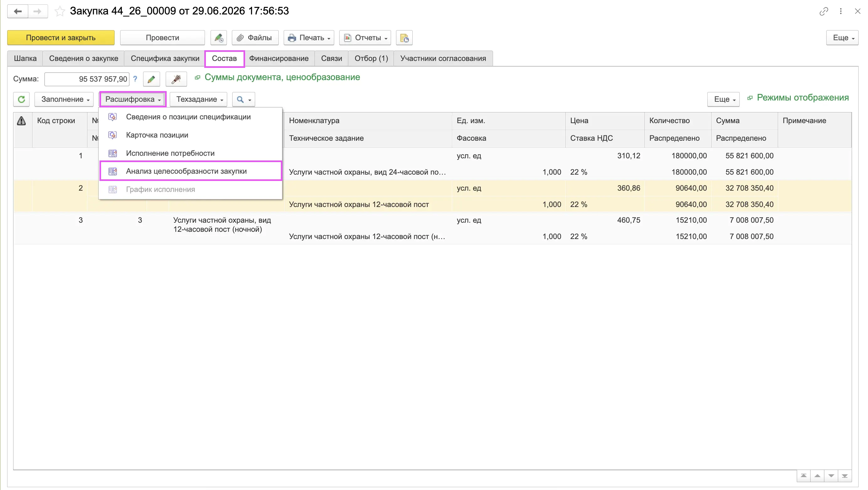Click the signature pen icon next to Провести

click(x=219, y=38)
